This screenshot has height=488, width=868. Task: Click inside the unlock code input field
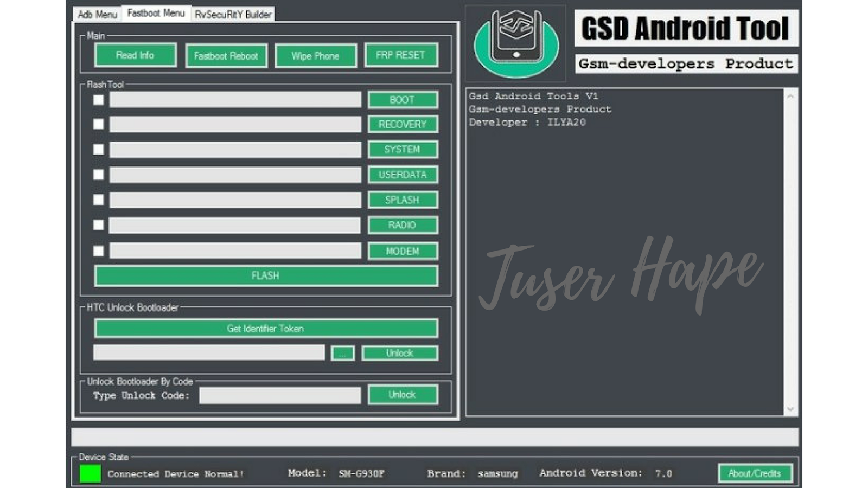pos(280,395)
